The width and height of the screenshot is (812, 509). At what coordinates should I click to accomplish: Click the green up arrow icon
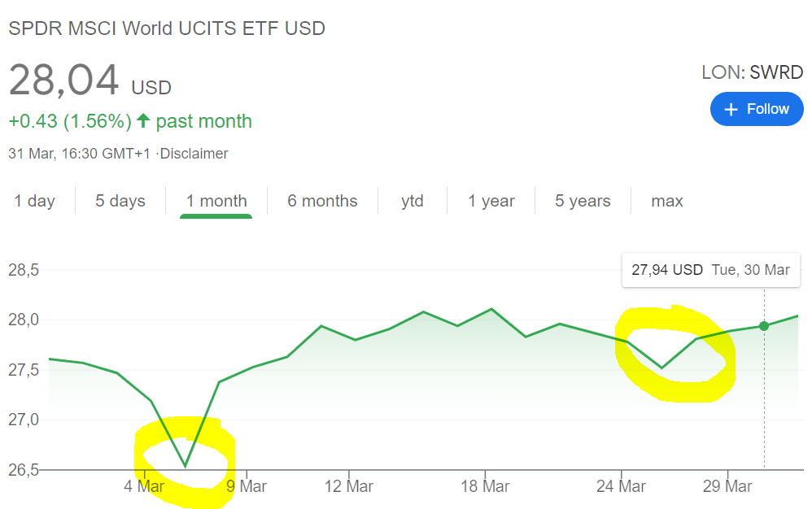click(x=144, y=121)
